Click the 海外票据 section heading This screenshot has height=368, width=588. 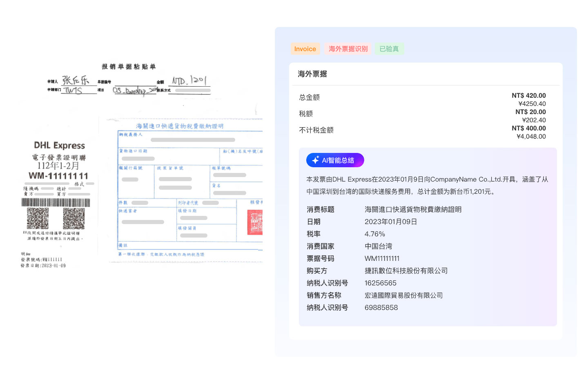coord(312,74)
